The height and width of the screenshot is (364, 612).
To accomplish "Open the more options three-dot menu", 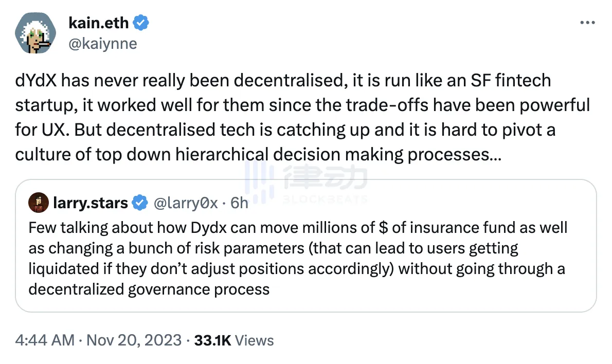I will click(x=587, y=23).
